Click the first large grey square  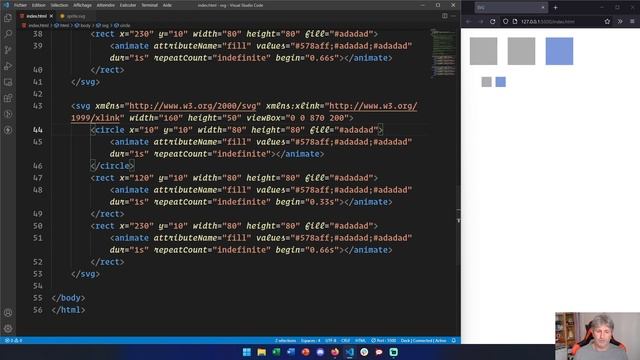click(x=483, y=51)
